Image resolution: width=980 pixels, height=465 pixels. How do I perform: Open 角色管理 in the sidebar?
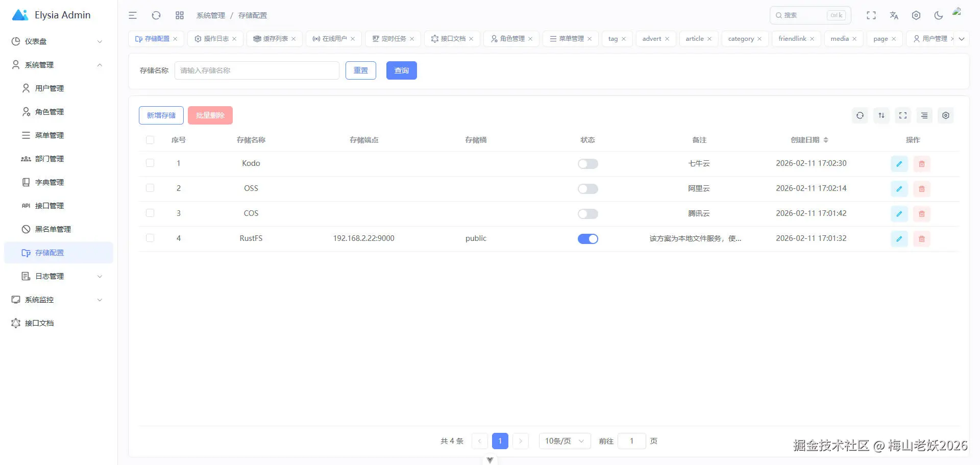click(59, 112)
